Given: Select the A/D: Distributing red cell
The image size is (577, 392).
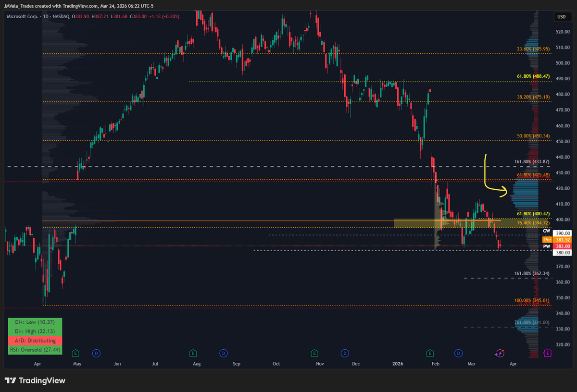Looking at the screenshot, I should [x=35, y=340].
